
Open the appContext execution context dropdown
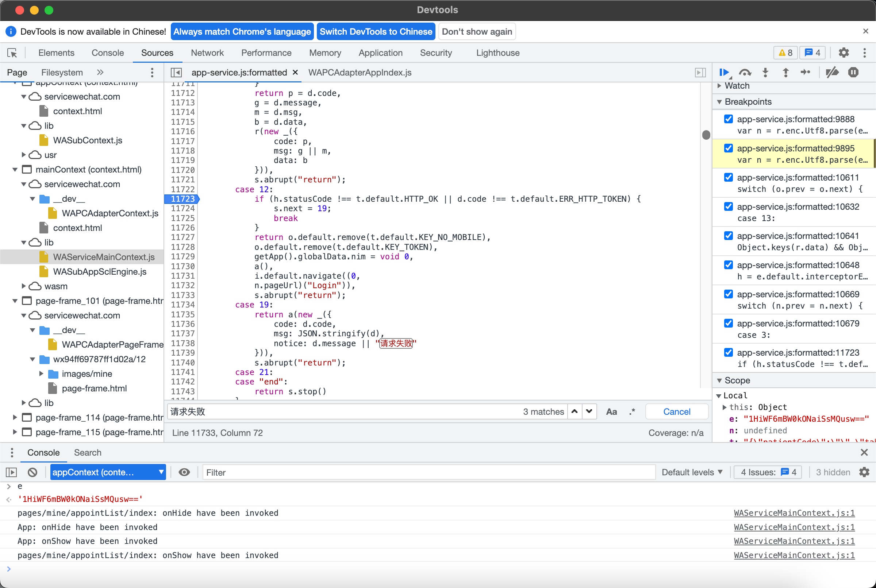point(108,472)
